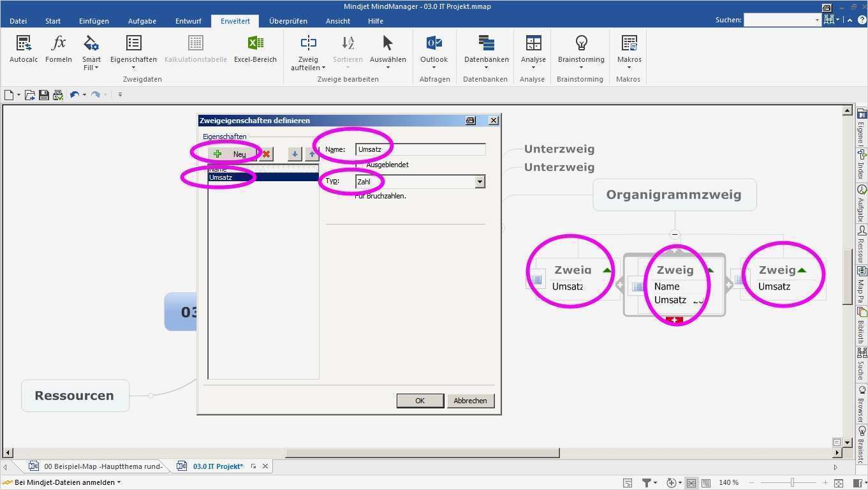This screenshot has height=490, width=868.
Task: Select the Ressourcen topic on the map
Action: click(x=75, y=396)
